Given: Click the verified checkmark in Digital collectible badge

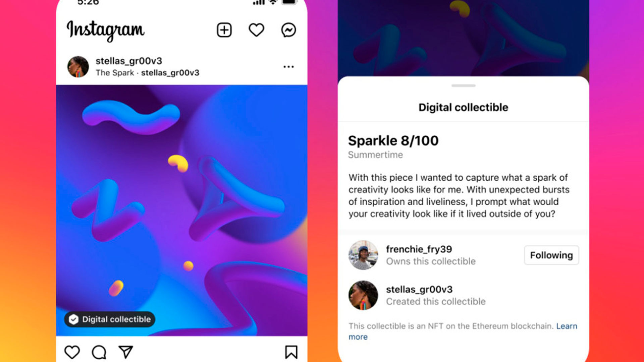Looking at the screenshot, I should (73, 319).
